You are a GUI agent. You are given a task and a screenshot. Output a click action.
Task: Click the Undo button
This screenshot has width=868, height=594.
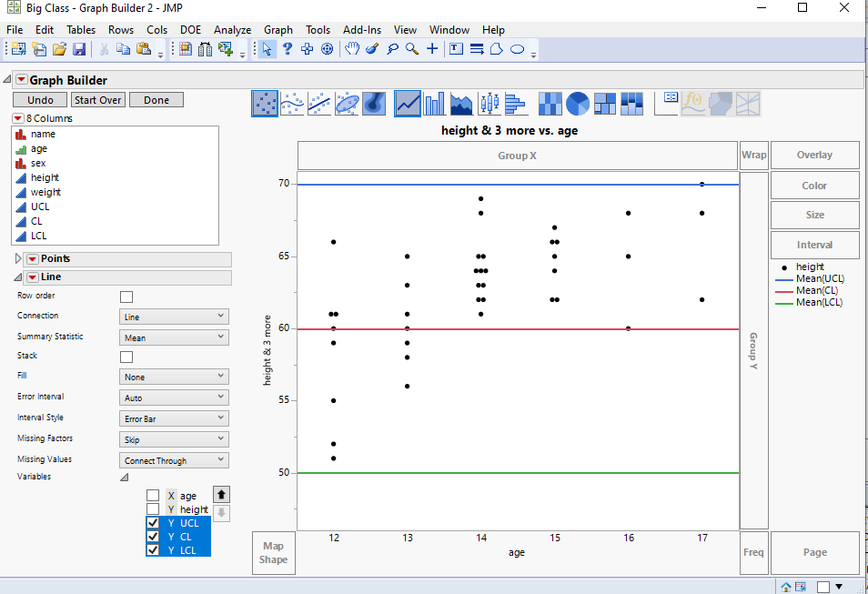[x=40, y=100]
